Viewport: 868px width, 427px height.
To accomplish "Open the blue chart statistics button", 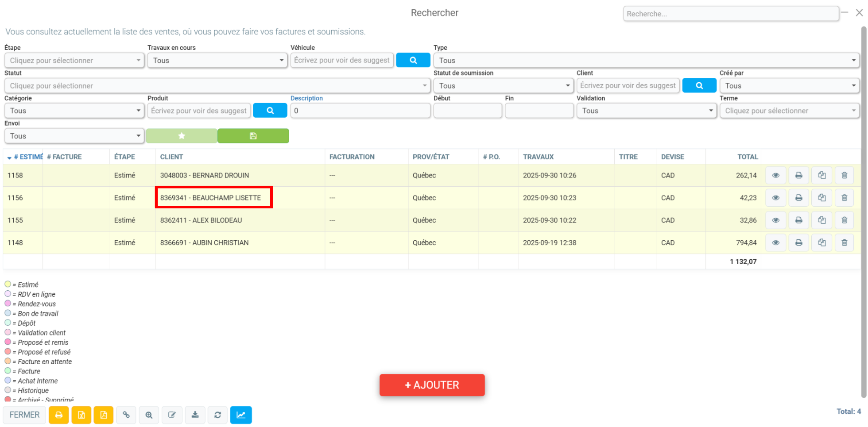I will (x=241, y=415).
